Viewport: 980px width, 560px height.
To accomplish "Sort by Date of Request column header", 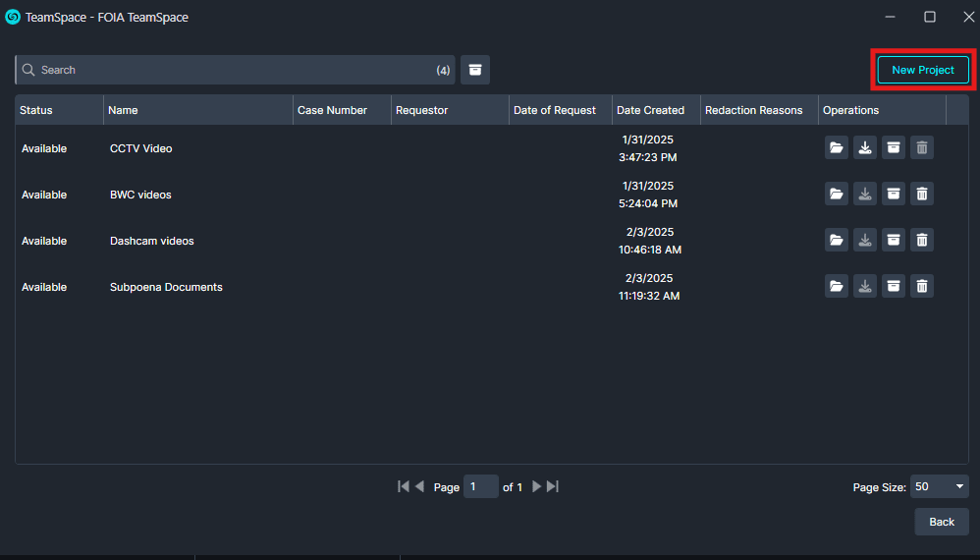I will click(561, 110).
